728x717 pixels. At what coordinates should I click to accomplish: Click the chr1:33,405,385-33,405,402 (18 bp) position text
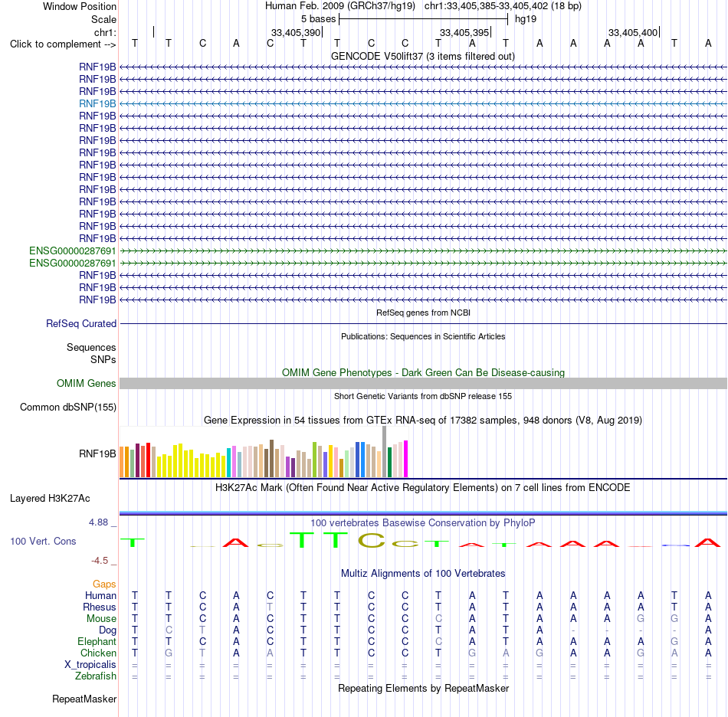click(503, 6)
